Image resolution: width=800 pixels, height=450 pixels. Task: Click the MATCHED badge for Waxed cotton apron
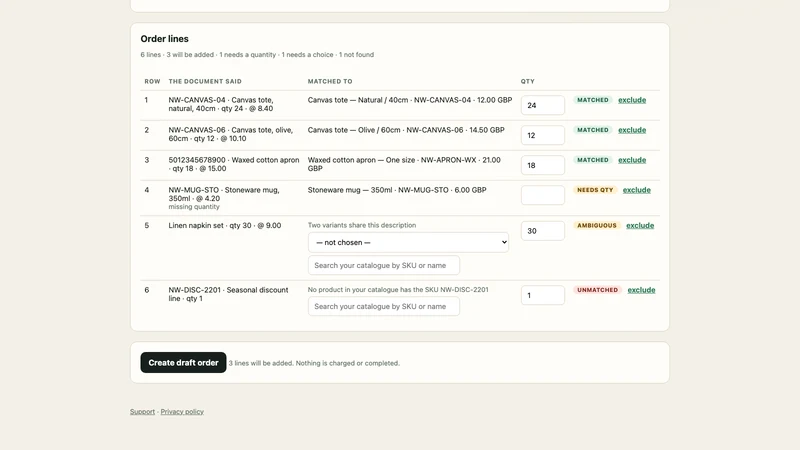pos(592,160)
